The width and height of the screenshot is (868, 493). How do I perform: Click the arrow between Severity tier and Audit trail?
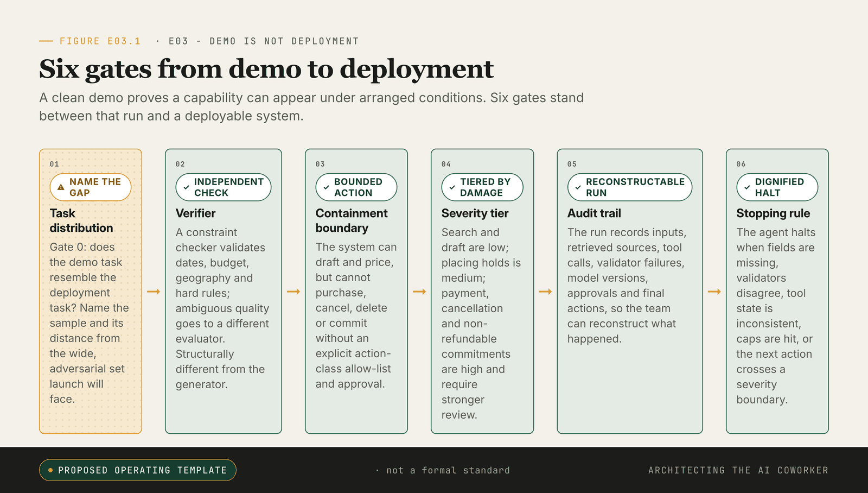(545, 292)
